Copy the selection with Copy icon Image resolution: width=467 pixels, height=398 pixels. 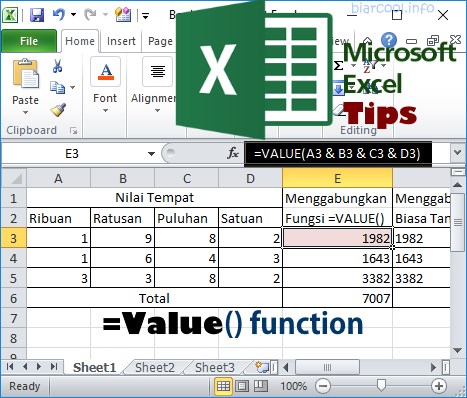click(57, 87)
